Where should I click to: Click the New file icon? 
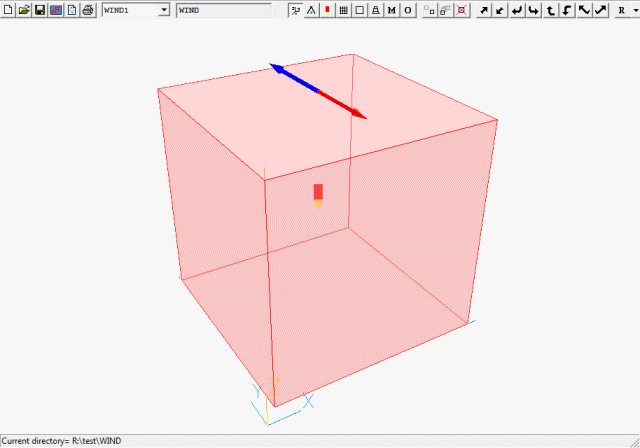coord(8,10)
